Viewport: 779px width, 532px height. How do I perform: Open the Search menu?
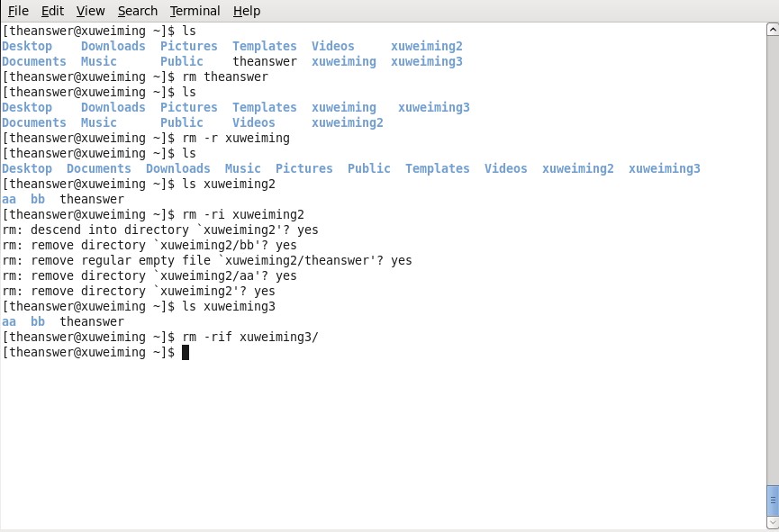pos(138,11)
